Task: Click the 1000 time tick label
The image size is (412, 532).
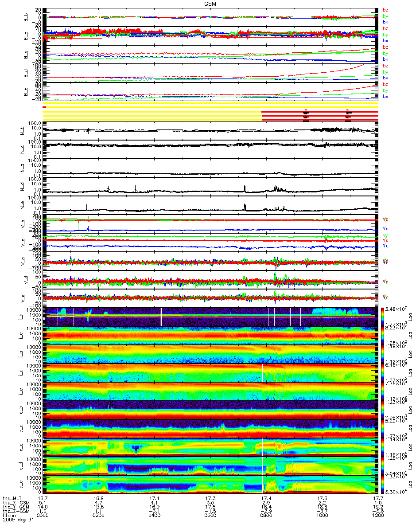Action: tap(322, 516)
